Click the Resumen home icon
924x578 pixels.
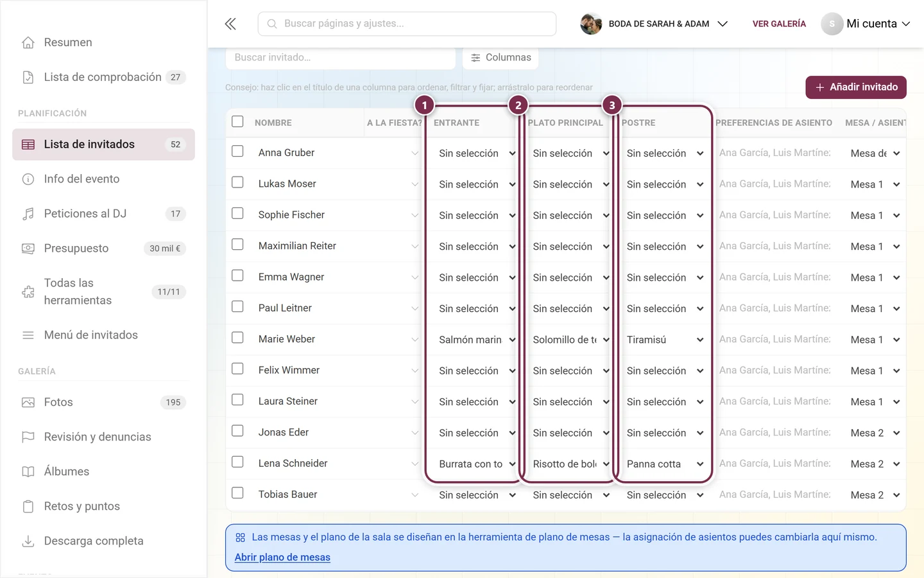click(x=28, y=42)
